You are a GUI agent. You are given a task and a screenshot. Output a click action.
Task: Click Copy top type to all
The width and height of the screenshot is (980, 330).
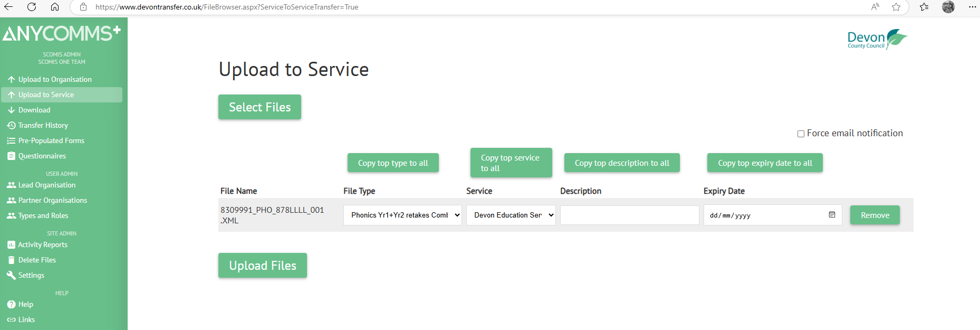pos(392,163)
